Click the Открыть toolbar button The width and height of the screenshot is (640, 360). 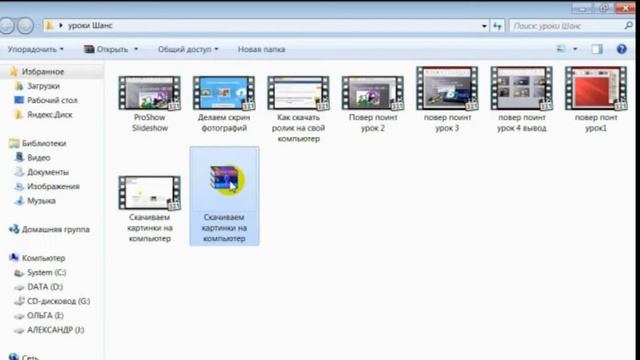click(x=106, y=49)
